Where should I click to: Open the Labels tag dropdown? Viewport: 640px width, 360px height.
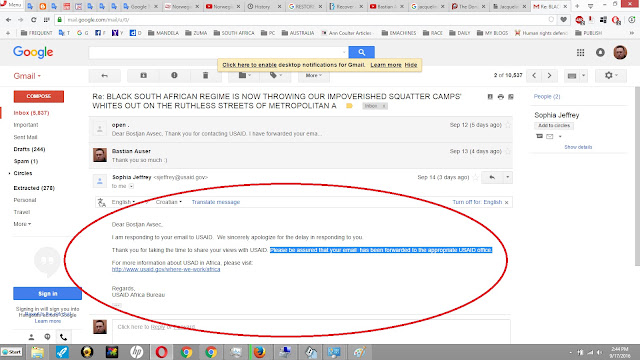[276, 76]
